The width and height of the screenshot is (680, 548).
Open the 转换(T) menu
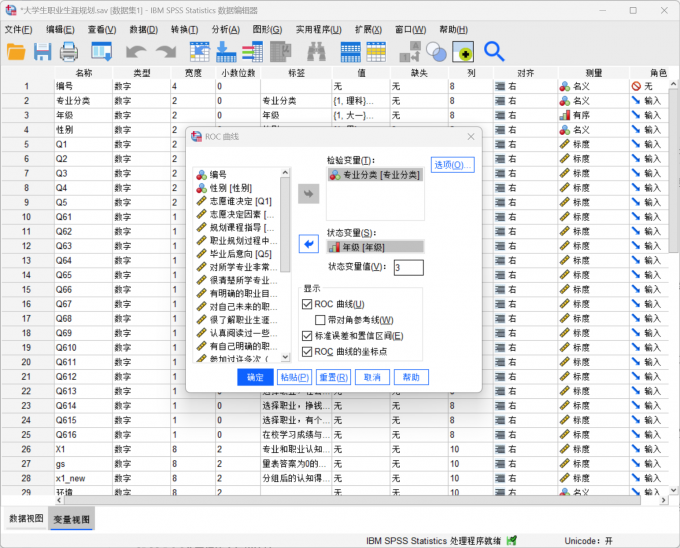point(184,29)
